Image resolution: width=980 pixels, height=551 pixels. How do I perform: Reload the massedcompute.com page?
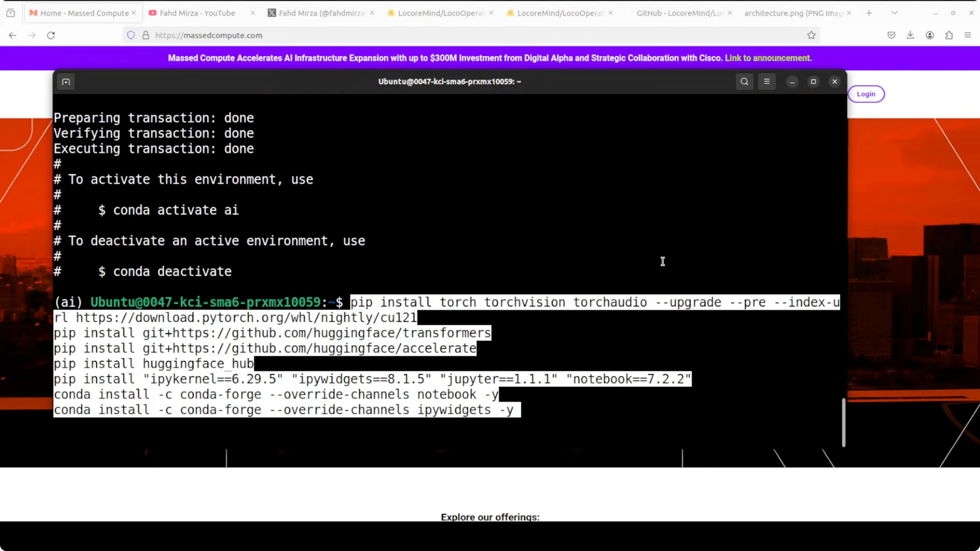[x=51, y=35]
